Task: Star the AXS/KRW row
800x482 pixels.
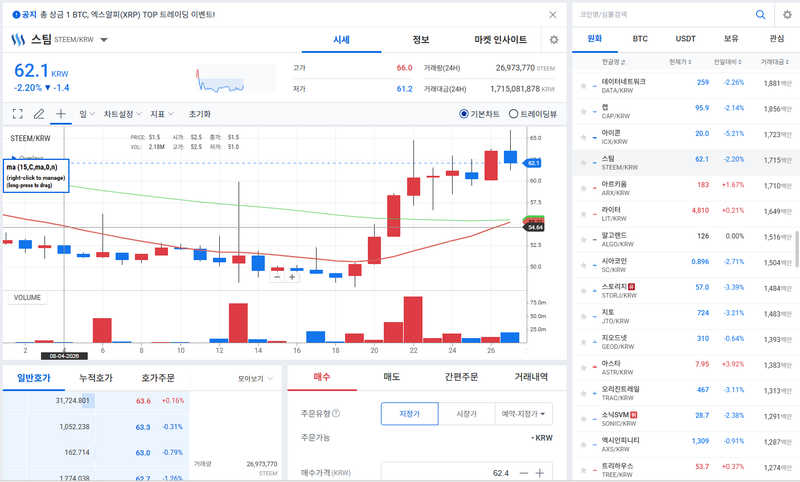Action: tap(583, 445)
